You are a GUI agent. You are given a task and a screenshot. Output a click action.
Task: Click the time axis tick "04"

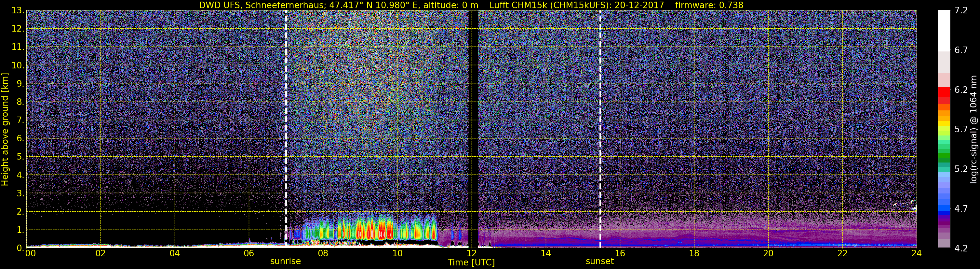pos(175,253)
